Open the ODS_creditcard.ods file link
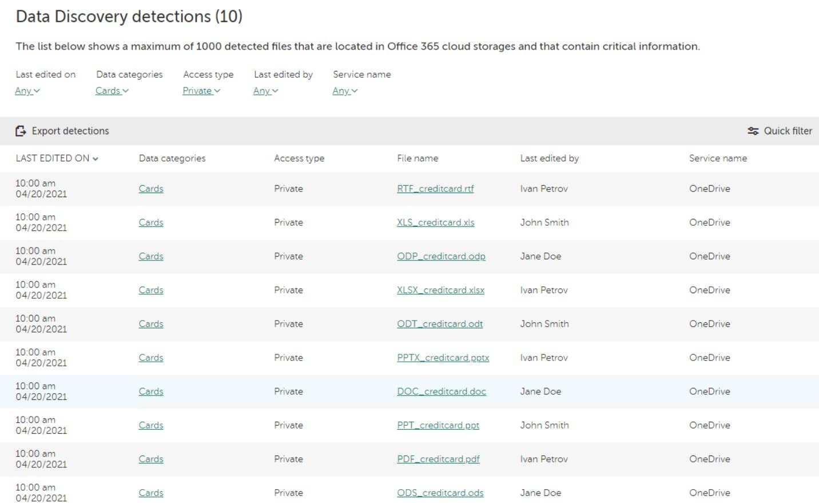This screenshot has width=819, height=504. [x=440, y=493]
